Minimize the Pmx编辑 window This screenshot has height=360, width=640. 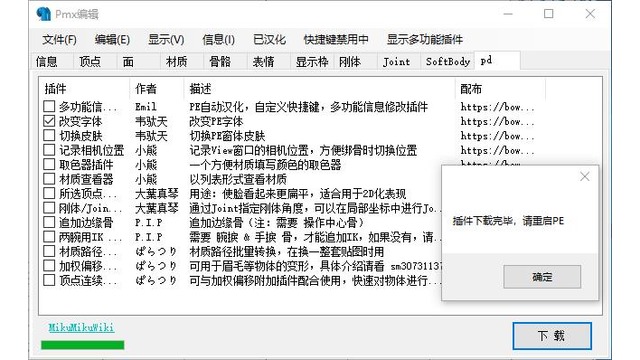pos(508,14)
